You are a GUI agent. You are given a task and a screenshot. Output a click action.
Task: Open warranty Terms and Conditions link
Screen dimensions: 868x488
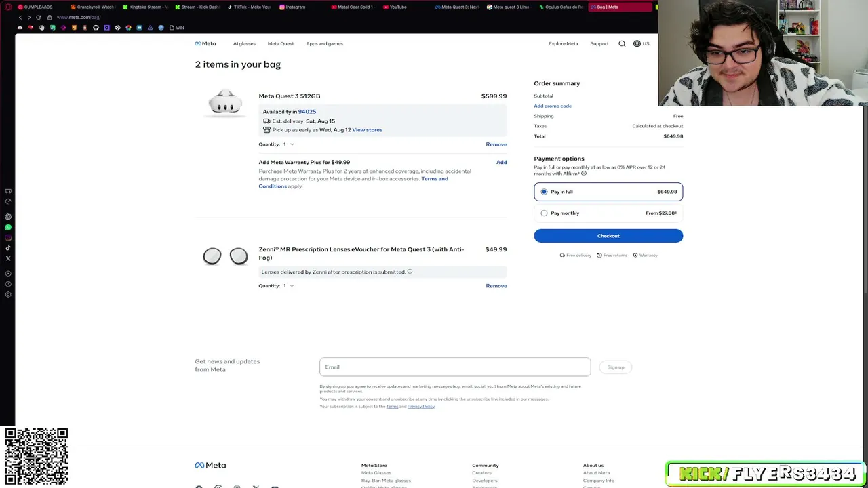click(x=353, y=182)
